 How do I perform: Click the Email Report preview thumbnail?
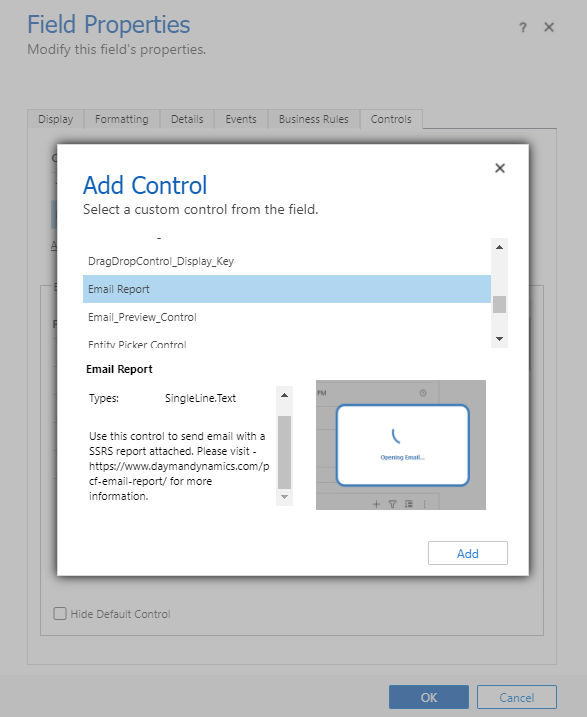pos(401,445)
